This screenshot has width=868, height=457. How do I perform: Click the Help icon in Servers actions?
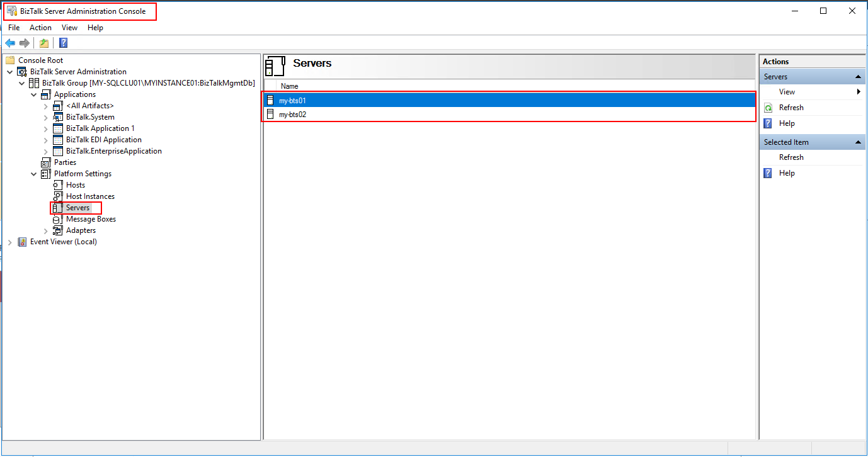click(768, 123)
